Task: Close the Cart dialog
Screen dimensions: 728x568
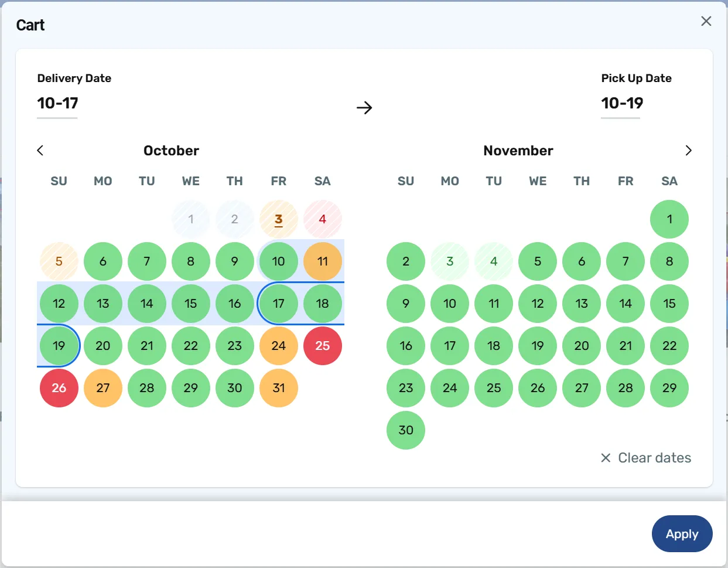Action: tap(706, 22)
